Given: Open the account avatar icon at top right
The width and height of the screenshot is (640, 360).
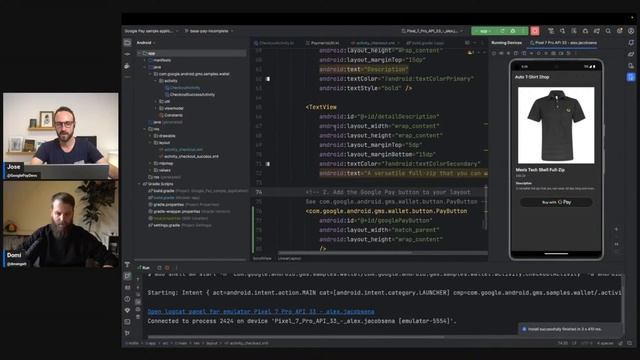Looking at the screenshot, I should [x=631, y=31].
